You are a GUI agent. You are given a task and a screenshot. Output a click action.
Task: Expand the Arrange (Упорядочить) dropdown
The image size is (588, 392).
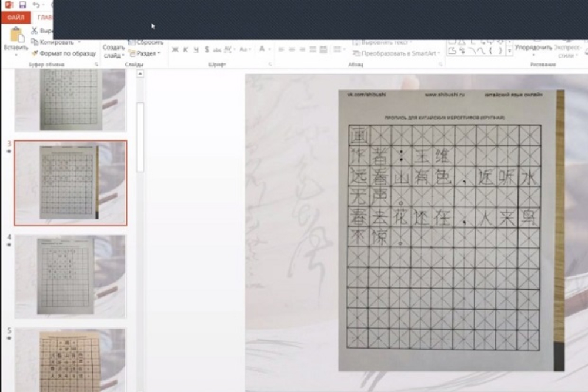533,48
